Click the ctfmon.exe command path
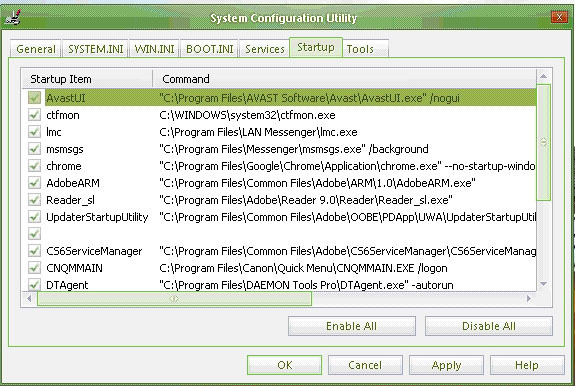575x386 pixels. (247, 115)
